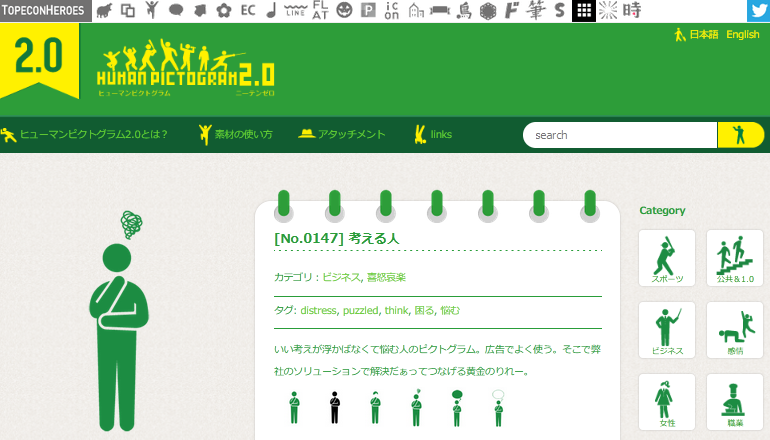Open the 女性 category tile

pyautogui.click(x=667, y=402)
